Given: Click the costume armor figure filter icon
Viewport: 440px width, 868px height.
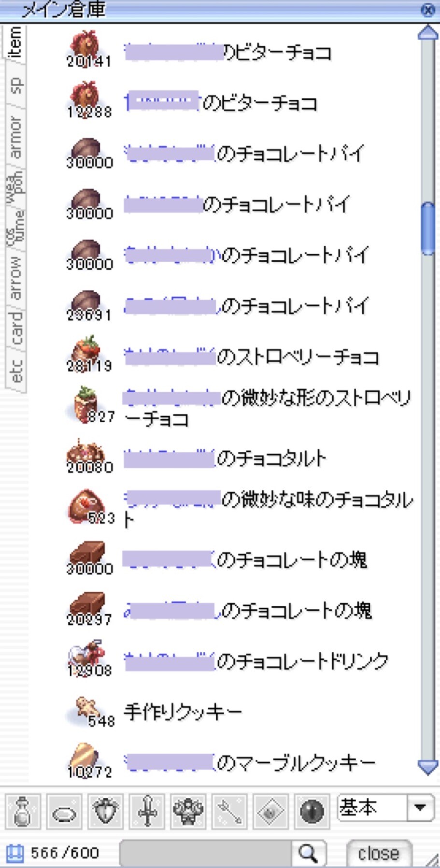Looking at the screenshot, I should [188, 812].
